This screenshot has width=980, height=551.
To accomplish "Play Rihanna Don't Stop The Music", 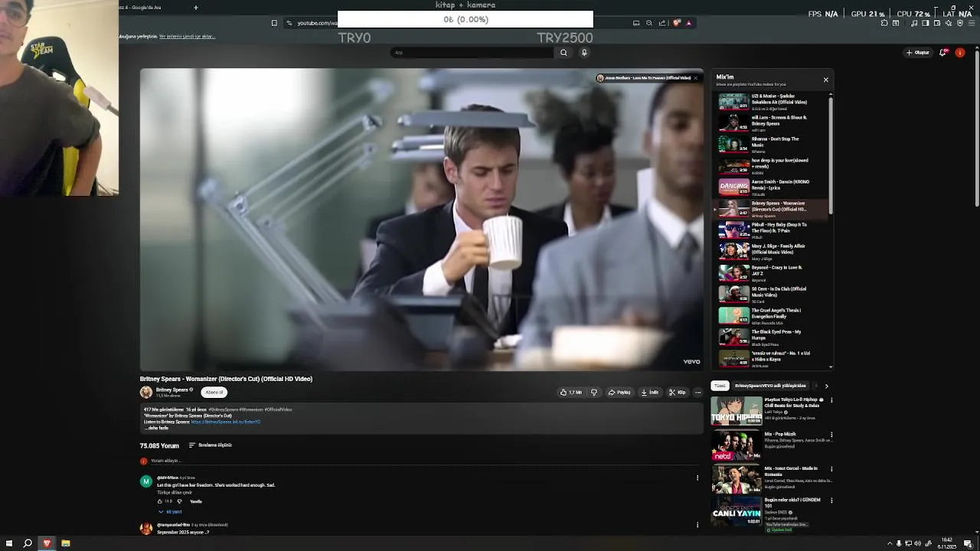I will [x=772, y=145].
